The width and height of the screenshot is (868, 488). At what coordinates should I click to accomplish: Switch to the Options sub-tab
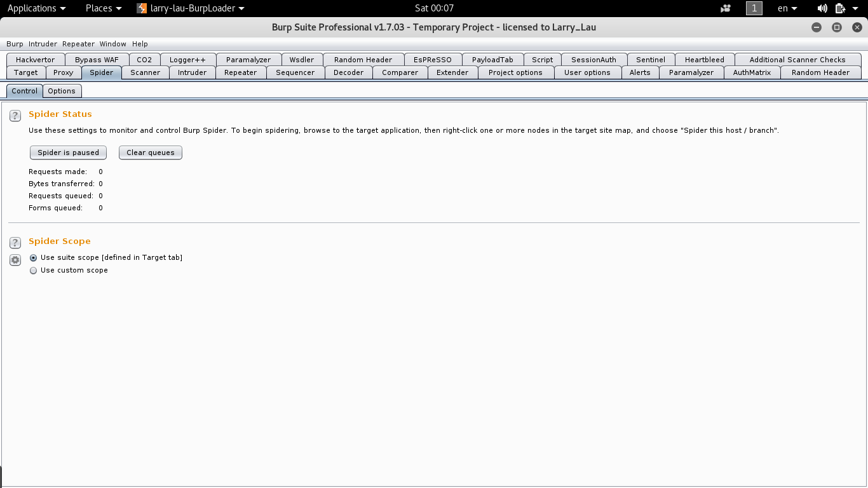pyautogui.click(x=62, y=91)
